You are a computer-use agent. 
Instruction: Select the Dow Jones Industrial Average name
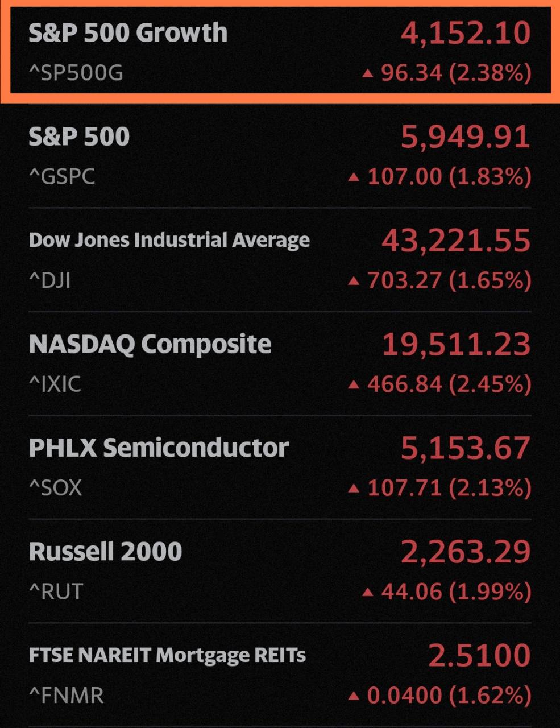click(169, 240)
